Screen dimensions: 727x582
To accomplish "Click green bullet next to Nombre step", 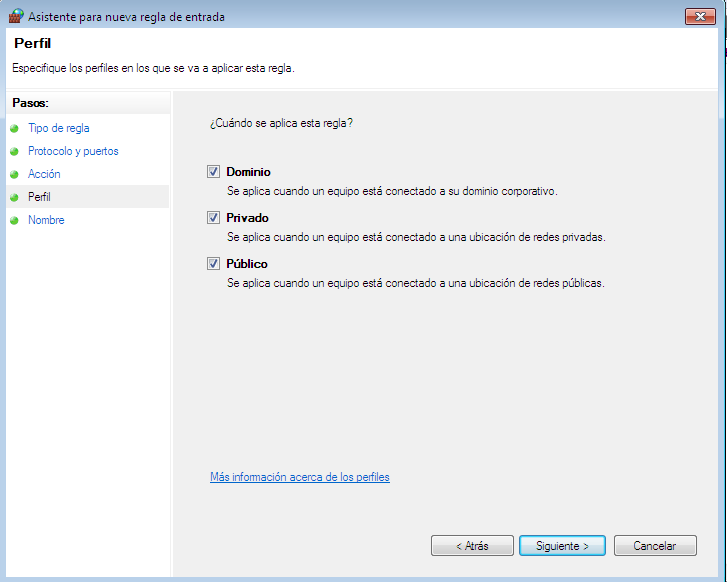I will tap(14, 221).
